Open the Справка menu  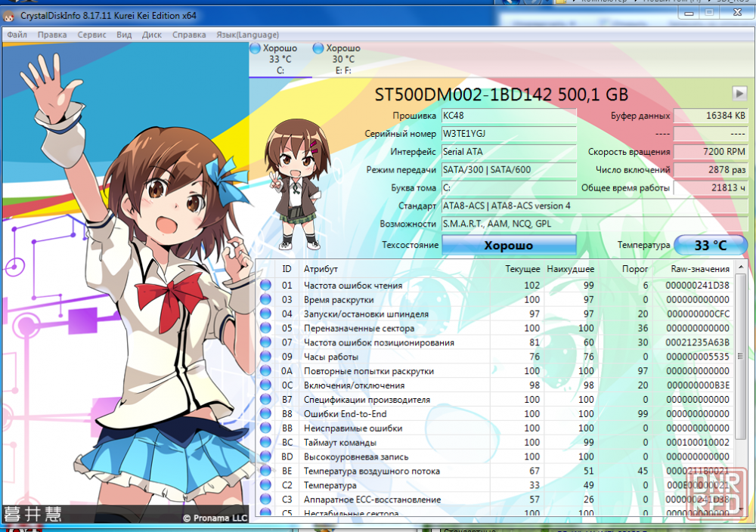click(189, 35)
